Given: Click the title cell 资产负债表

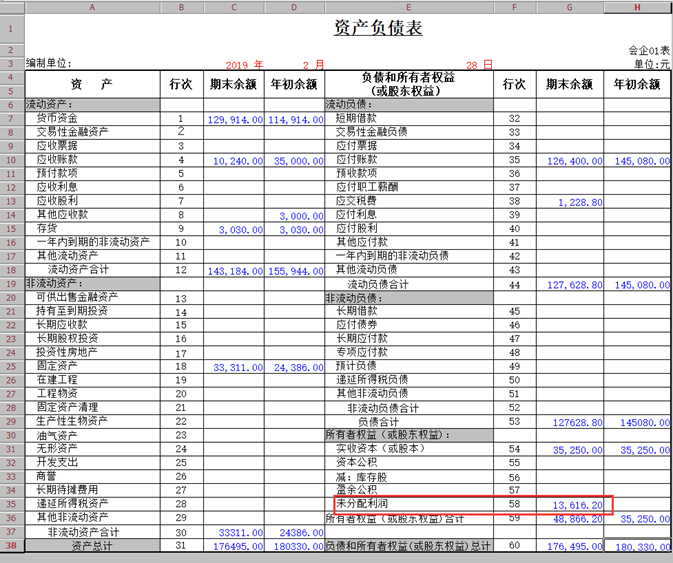Looking at the screenshot, I should coord(378,28).
